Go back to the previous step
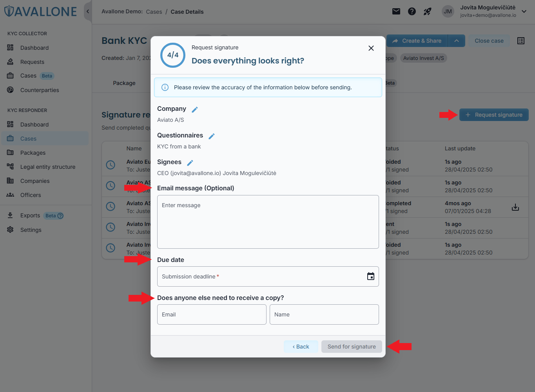The image size is (535, 392). (301, 347)
